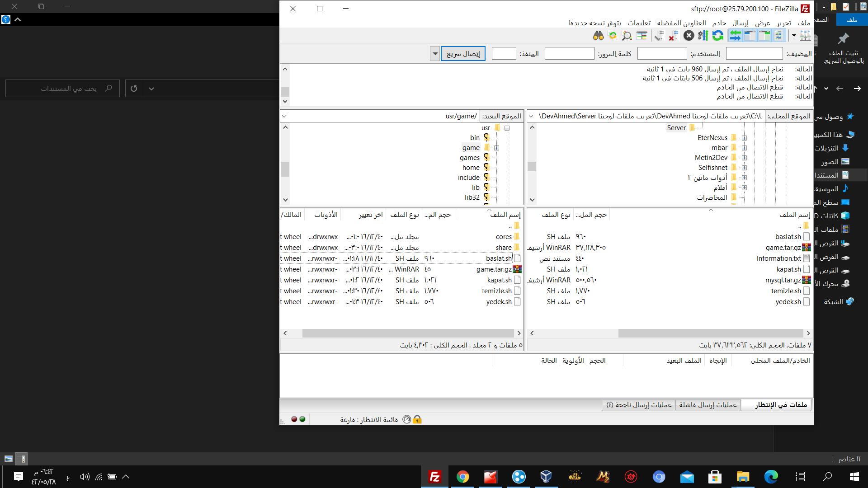The image size is (868, 488).
Task: Reconnect to last server icon
Action: (x=659, y=35)
